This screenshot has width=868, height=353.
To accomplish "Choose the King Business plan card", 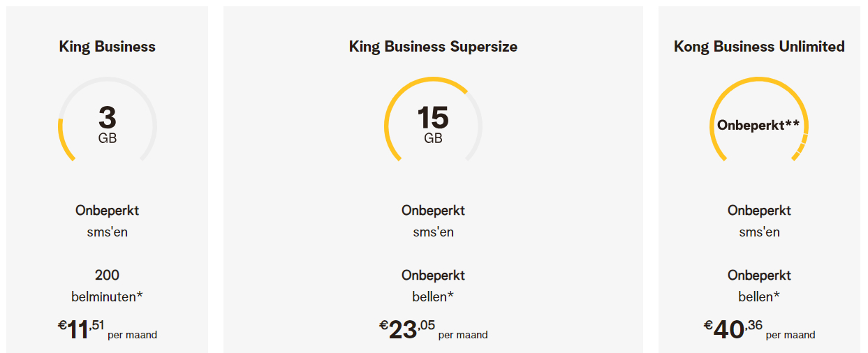I will (x=108, y=179).
